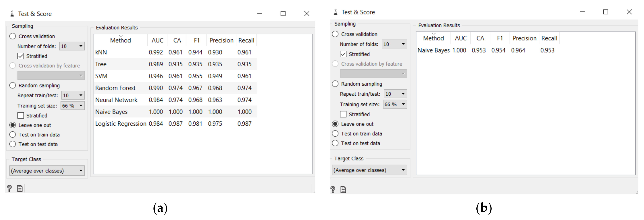Enable Stratified under Training set size in right window
Viewport: 644px width, 220px height.
(x=343, y=114)
